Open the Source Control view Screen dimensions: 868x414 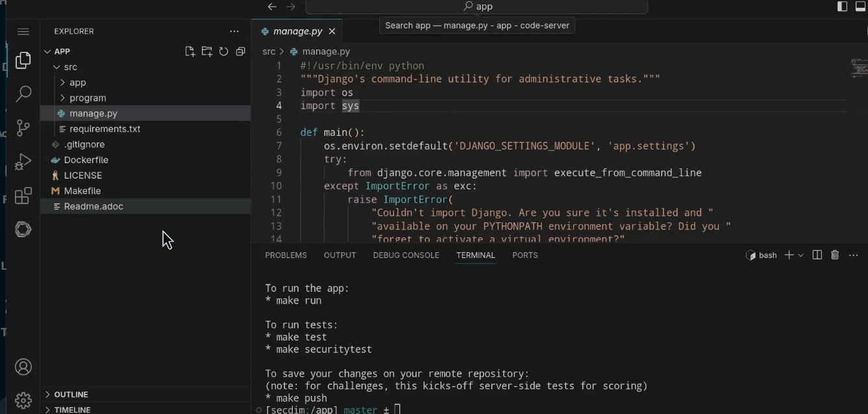click(x=23, y=128)
